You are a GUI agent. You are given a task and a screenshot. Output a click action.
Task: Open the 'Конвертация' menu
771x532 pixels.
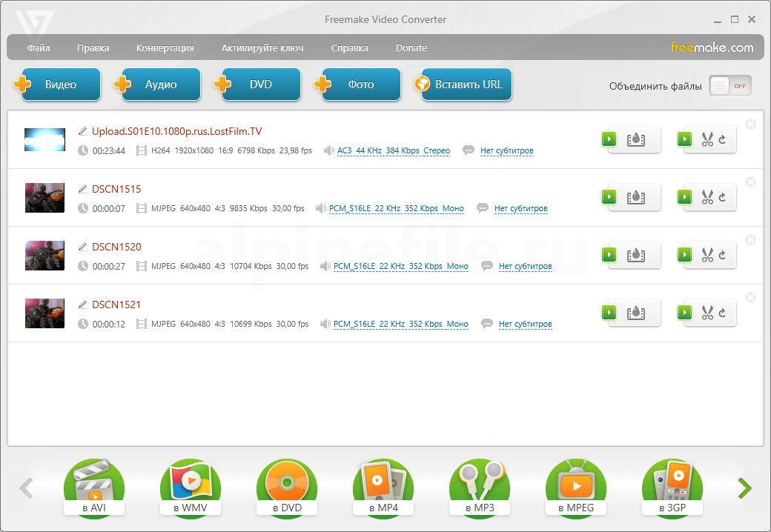tap(165, 48)
